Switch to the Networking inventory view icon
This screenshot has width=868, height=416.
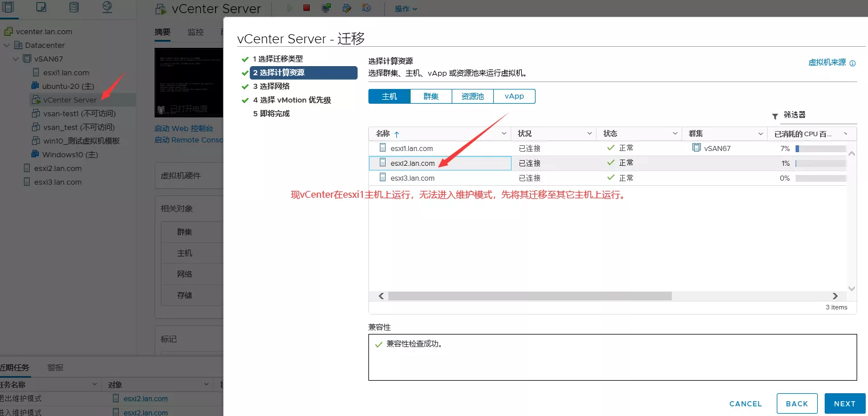(x=107, y=7)
